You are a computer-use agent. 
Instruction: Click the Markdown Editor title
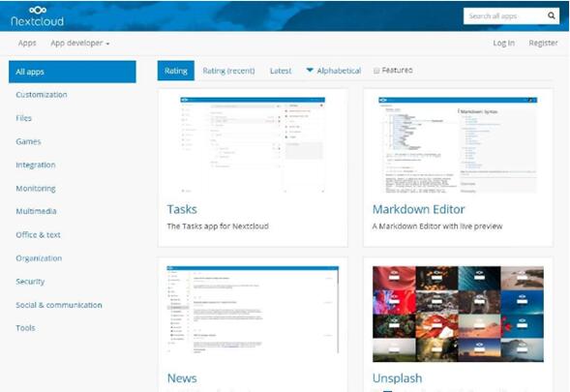tap(419, 209)
